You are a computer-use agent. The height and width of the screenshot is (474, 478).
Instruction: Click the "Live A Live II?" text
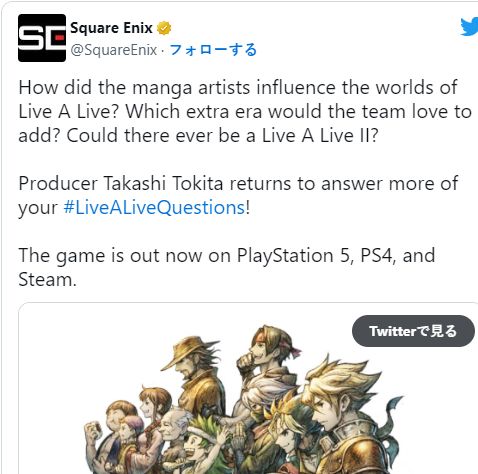320,136
